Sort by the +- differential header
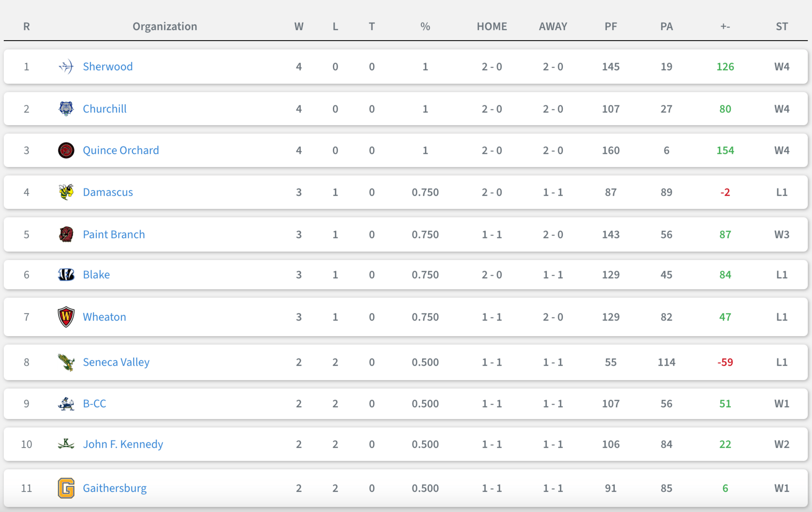This screenshot has height=512, width=812. [725, 27]
